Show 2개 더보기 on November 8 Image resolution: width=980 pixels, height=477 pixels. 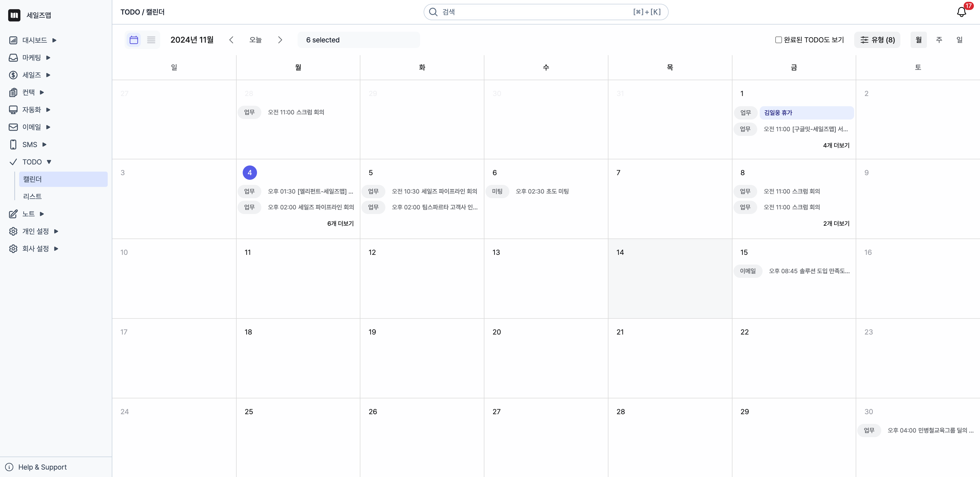click(836, 223)
